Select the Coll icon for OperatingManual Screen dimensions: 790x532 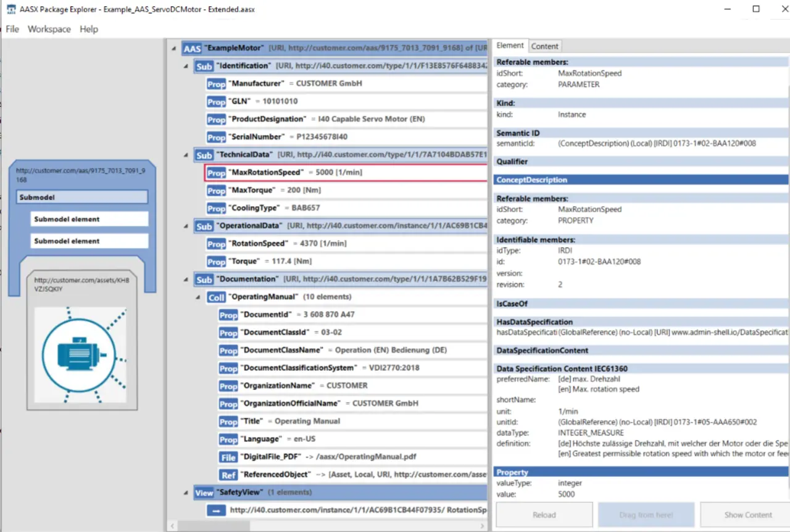coord(216,297)
